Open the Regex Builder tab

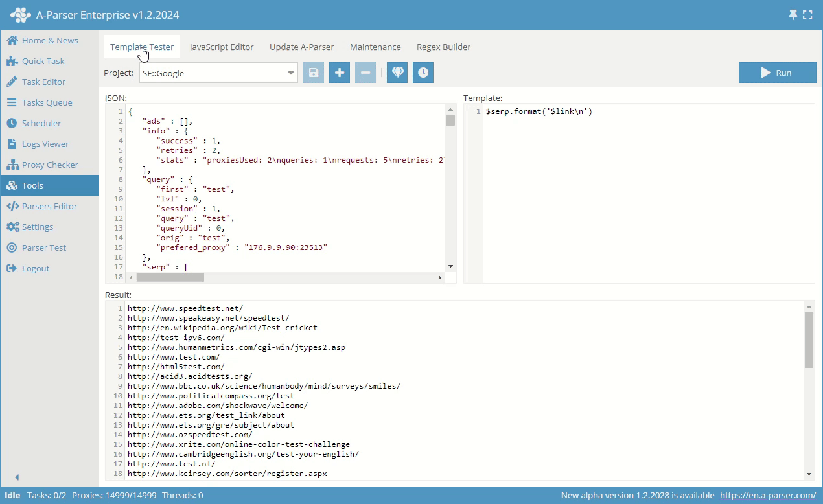tap(443, 47)
